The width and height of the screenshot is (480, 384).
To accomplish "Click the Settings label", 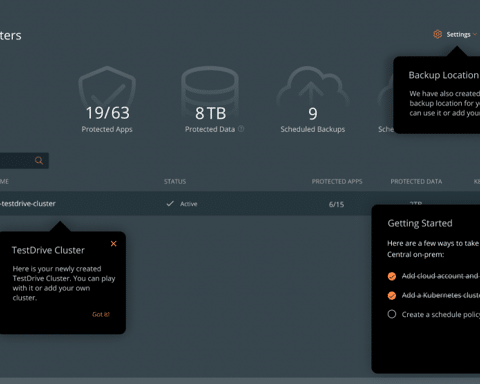I will (458, 34).
